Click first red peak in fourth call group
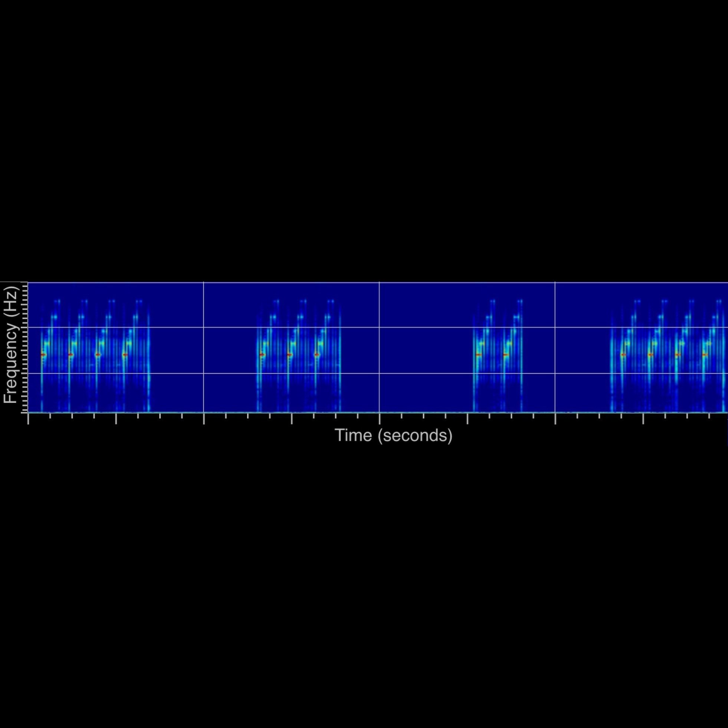Screen dimensions: 728x728 point(623,355)
